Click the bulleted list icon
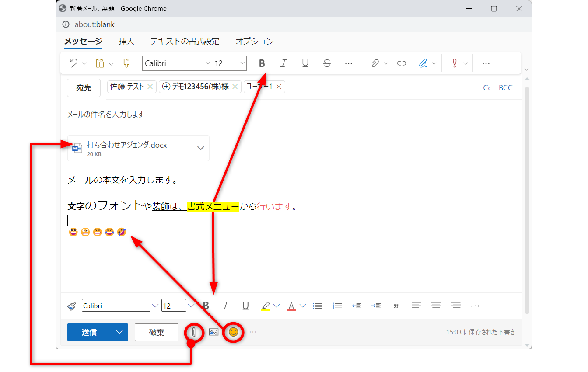Screen dimensions: 588x372 click(318, 306)
